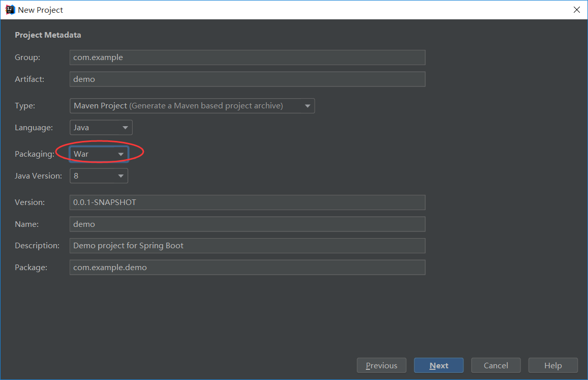Click the Group input field
The image size is (588, 380).
tap(247, 57)
